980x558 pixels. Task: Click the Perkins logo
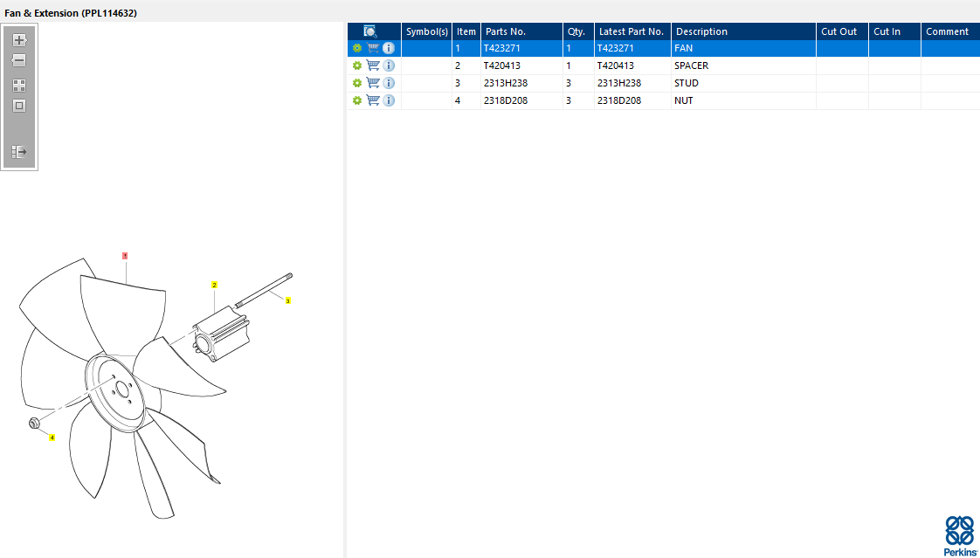[x=959, y=535]
